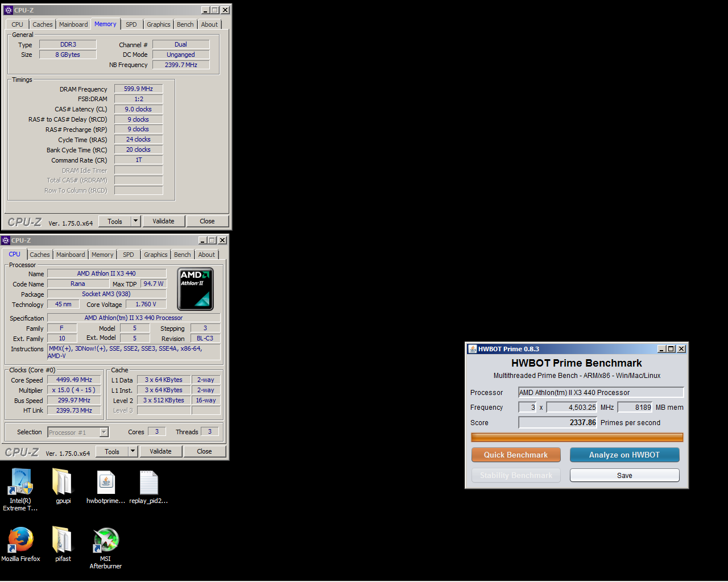Click the Multiplier x 15.0 value
This screenshot has height=582, width=728.
(x=74, y=390)
